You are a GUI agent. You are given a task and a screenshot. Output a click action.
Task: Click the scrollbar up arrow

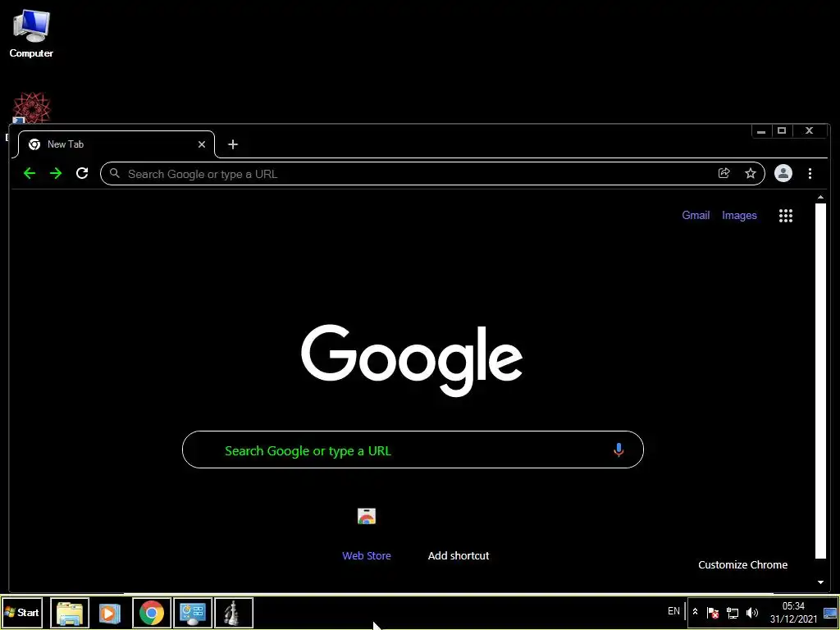tap(820, 198)
